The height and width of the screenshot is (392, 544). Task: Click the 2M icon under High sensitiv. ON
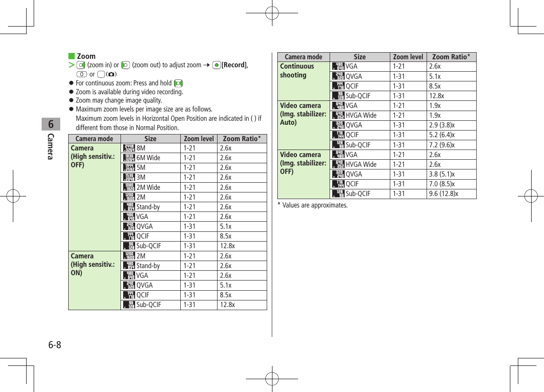coord(128,256)
